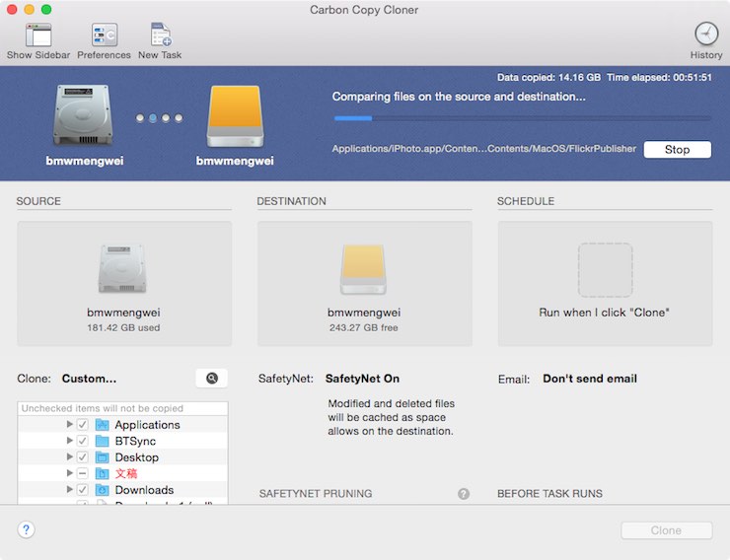
Task: Expand the Applications folder tree
Action: [x=69, y=424]
